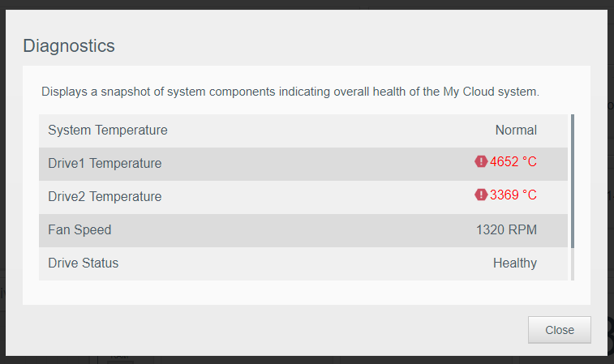Select the Drive1 Temperature label
The width and height of the screenshot is (614, 364).
click(105, 163)
